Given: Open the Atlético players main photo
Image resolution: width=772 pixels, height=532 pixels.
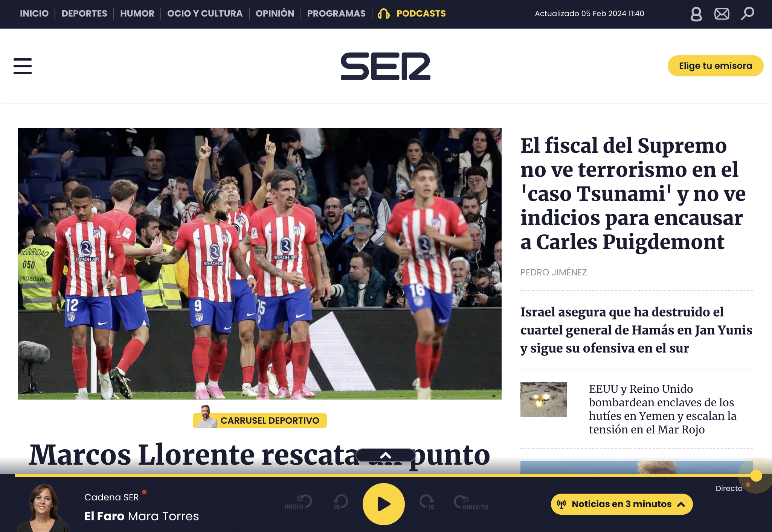Looking at the screenshot, I should (260, 263).
